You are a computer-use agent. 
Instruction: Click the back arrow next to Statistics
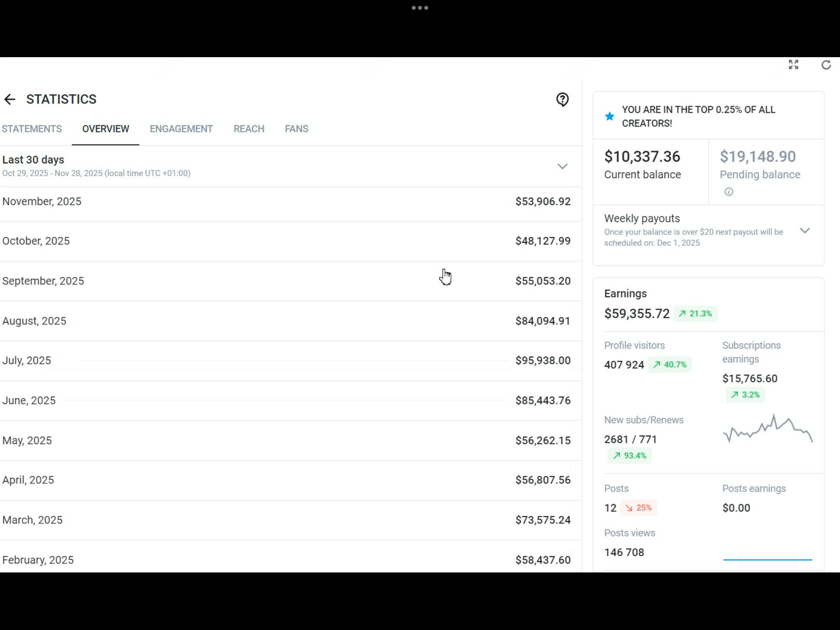point(10,100)
